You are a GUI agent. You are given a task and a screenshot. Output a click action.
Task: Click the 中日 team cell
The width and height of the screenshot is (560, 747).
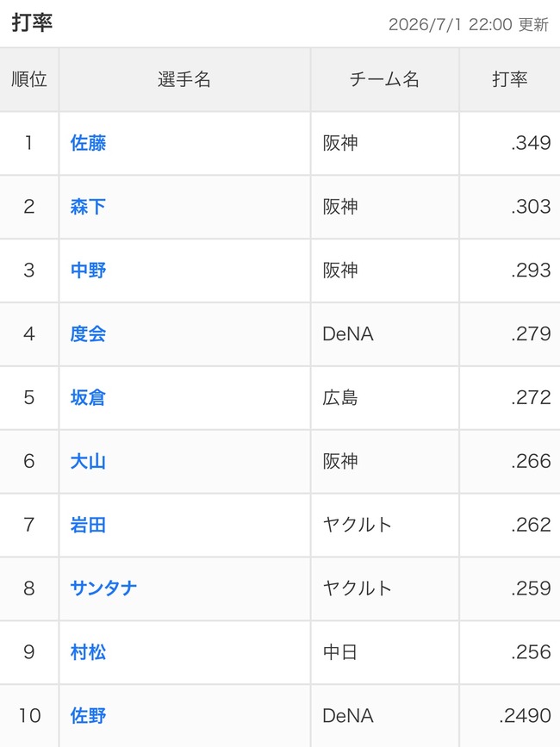click(x=385, y=652)
